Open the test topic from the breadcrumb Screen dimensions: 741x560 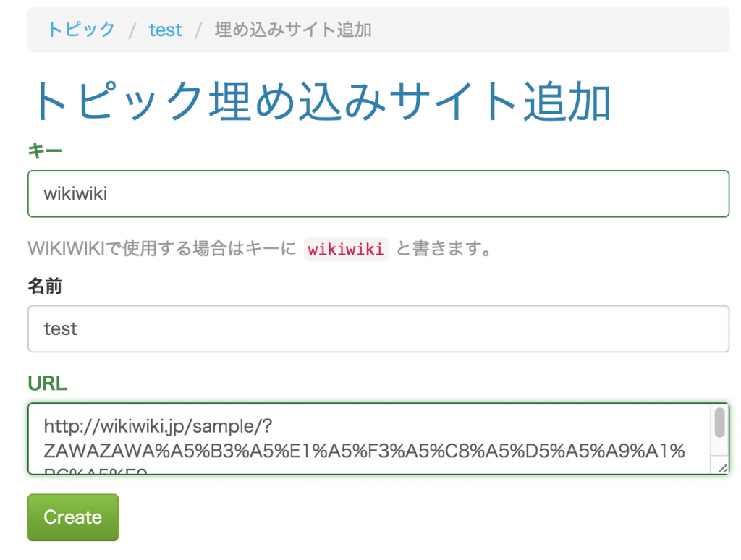coord(165,30)
